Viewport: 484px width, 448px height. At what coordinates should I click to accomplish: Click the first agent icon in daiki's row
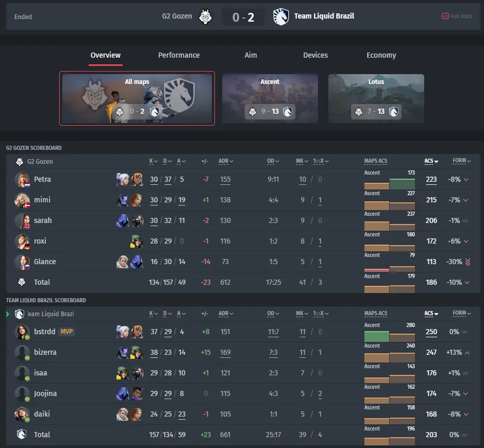(x=123, y=414)
